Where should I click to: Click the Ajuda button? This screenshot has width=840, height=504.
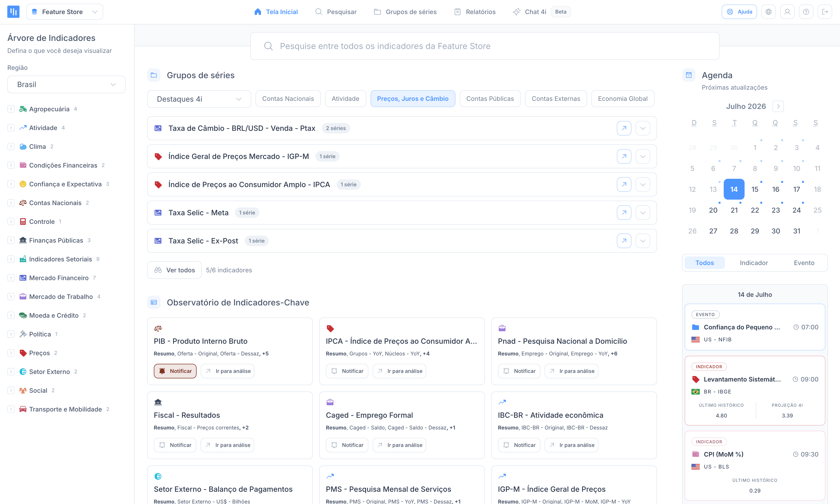point(739,12)
